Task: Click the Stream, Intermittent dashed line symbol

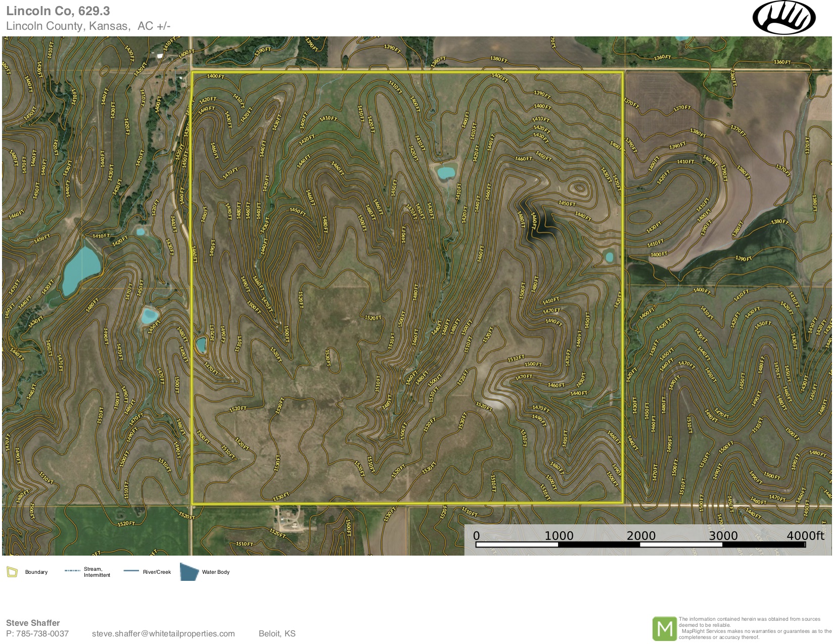Action: (72, 571)
